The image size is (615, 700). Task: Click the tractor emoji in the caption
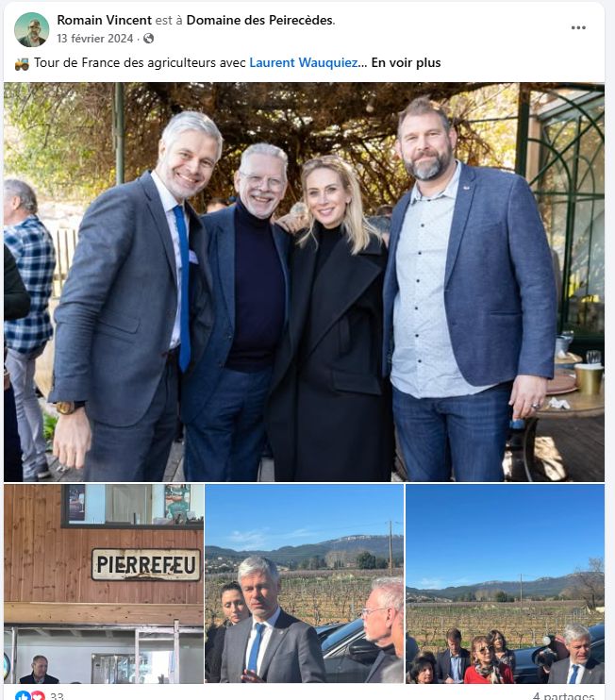click(x=22, y=63)
